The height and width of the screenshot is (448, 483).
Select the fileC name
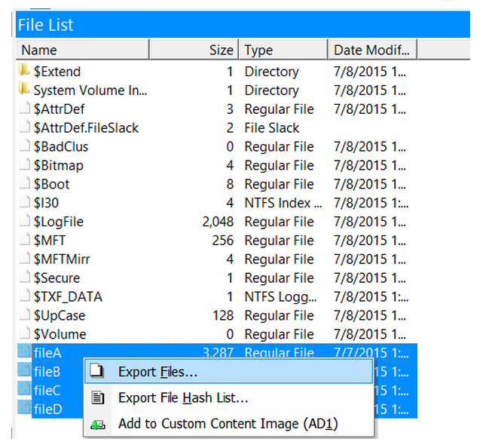point(47,391)
